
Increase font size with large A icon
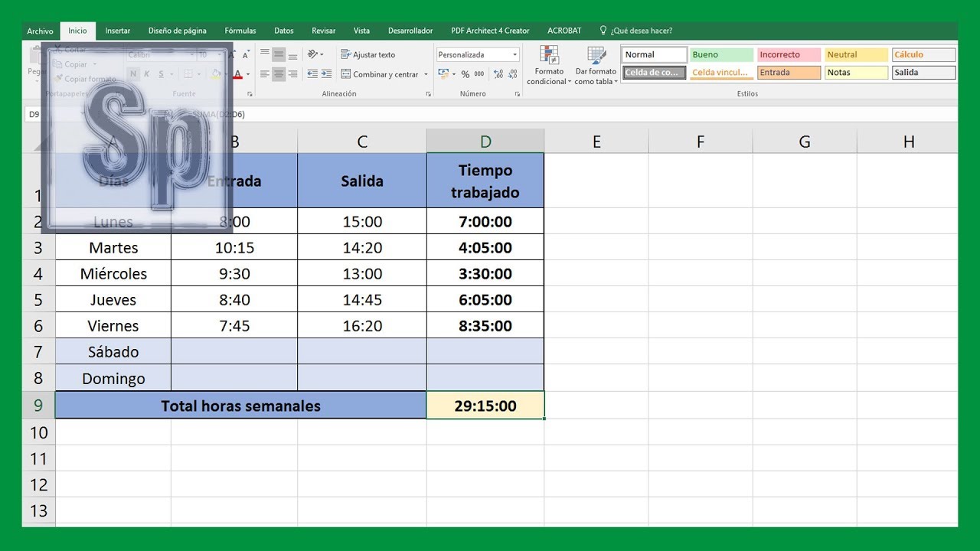click(x=233, y=55)
